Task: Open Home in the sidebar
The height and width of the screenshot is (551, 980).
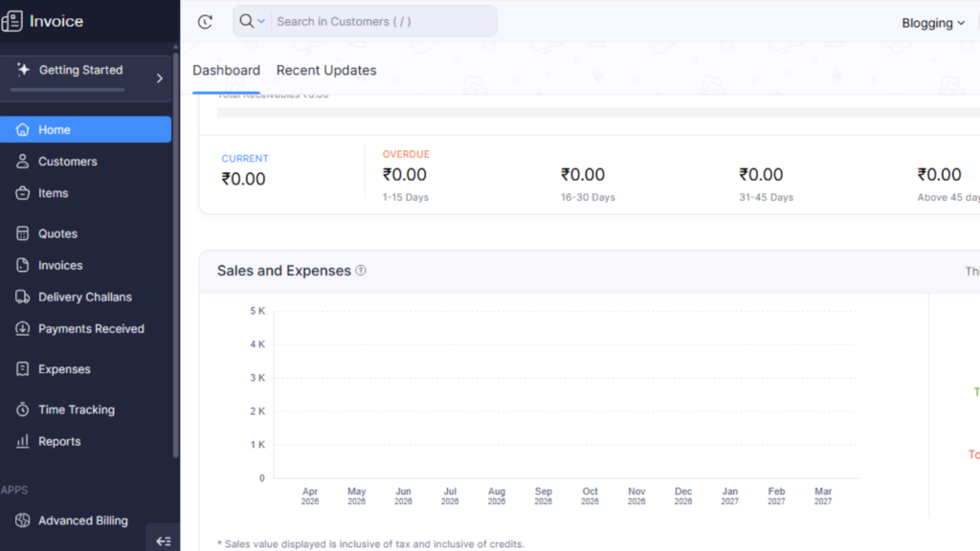Action: (85, 129)
